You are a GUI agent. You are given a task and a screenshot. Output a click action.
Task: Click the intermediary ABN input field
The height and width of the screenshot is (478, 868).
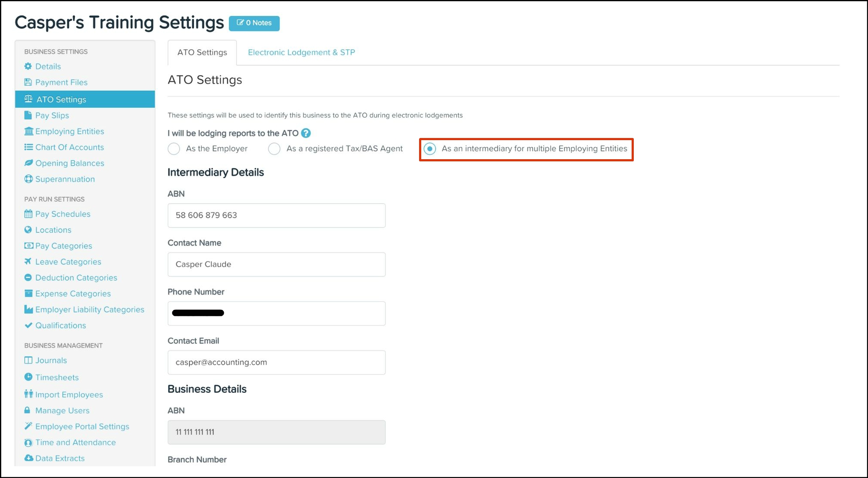pos(276,215)
